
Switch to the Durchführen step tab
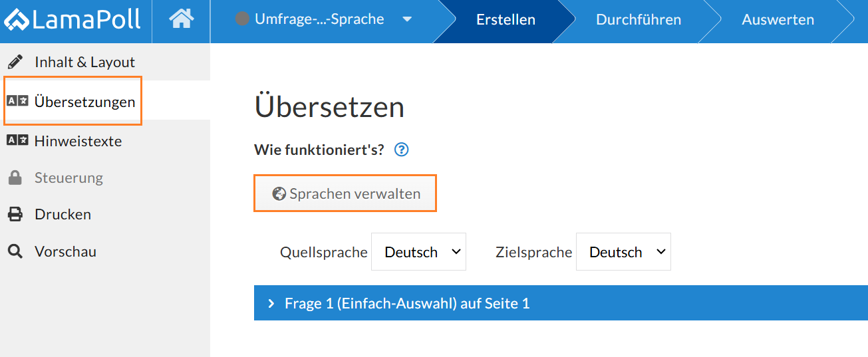(x=639, y=19)
